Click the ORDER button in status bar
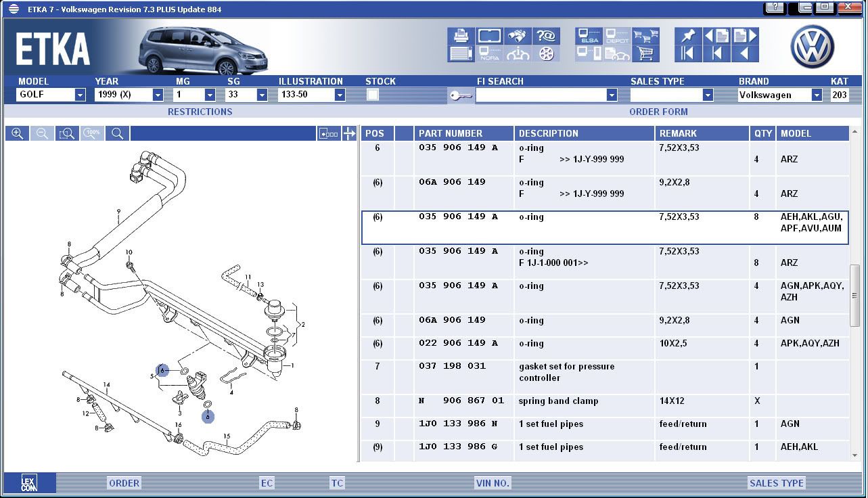The width and height of the screenshot is (868, 498). pyautogui.click(x=124, y=483)
